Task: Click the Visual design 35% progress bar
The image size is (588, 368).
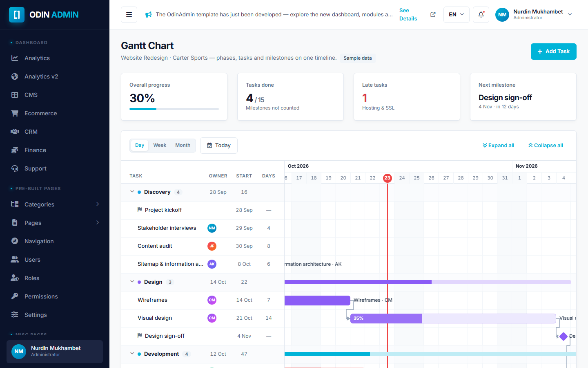Action: (453, 318)
